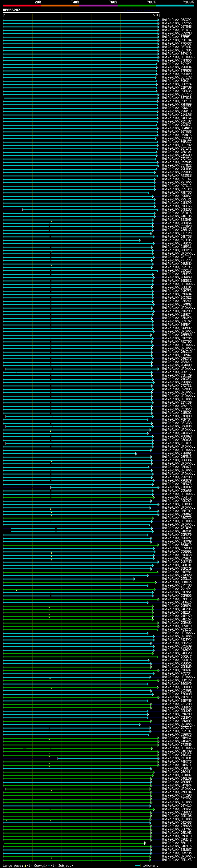Select the UniRef100_Q9SRX2 hit

click(x=177, y=125)
